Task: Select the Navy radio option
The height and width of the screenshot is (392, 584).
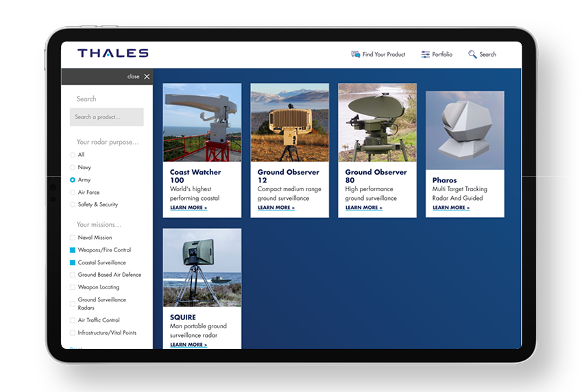Action: coord(73,167)
